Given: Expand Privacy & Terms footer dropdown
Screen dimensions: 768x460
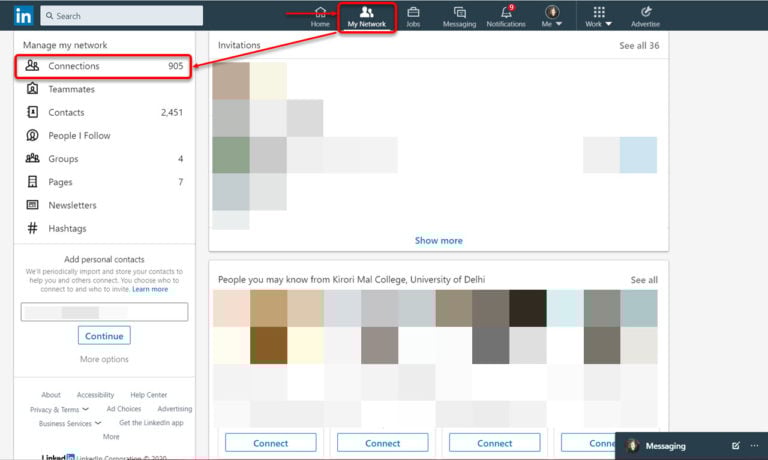Looking at the screenshot, I should click(x=86, y=409).
